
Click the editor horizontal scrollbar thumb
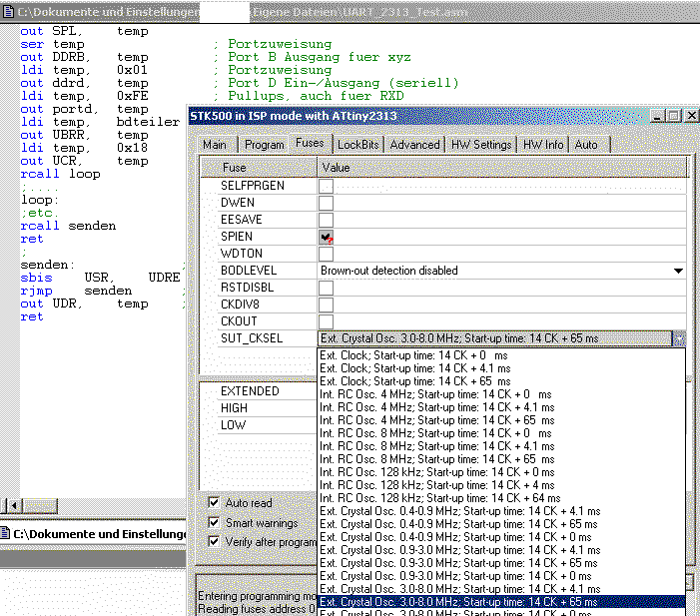(x=40, y=506)
